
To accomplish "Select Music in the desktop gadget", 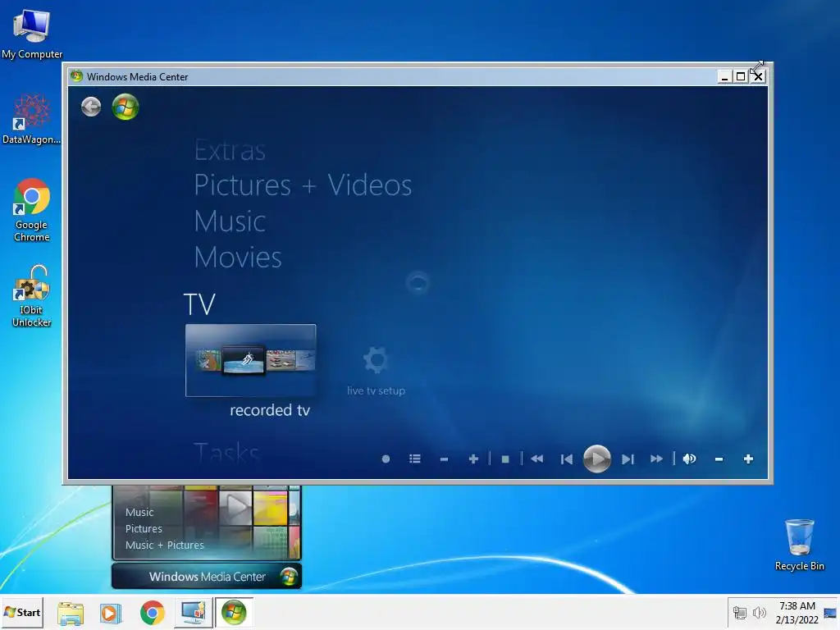I will click(x=139, y=512).
